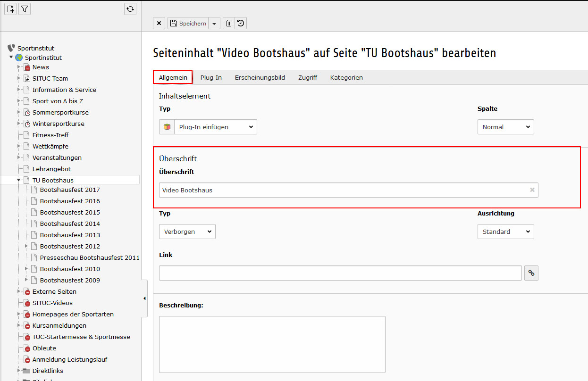The width and height of the screenshot is (588, 381).
Task: Open the Ausrichtung dropdown showing Standard
Action: [505, 232]
